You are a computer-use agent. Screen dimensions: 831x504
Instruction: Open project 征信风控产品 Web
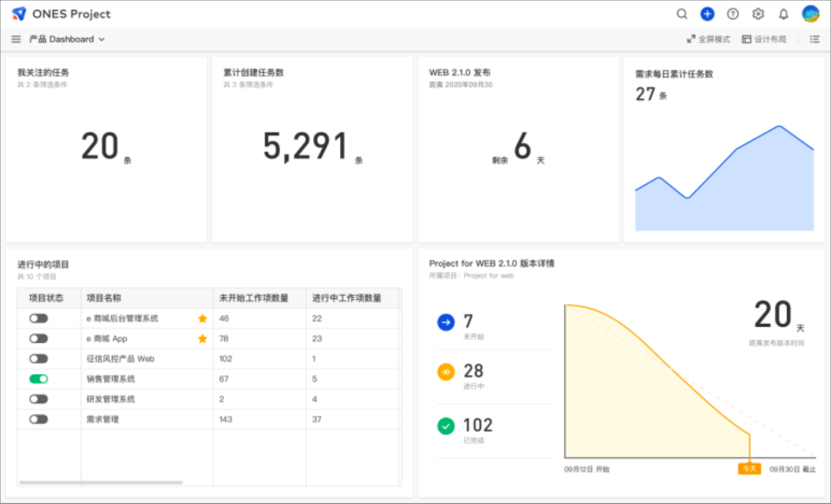click(120, 359)
